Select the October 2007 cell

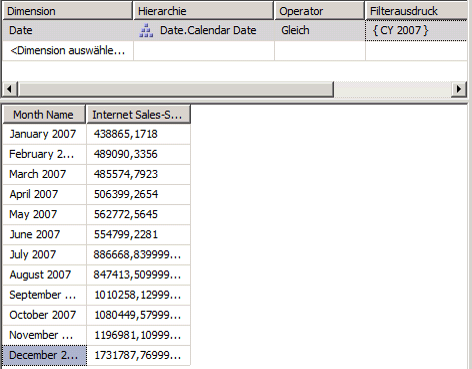pyautogui.click(x=44, y=315)
